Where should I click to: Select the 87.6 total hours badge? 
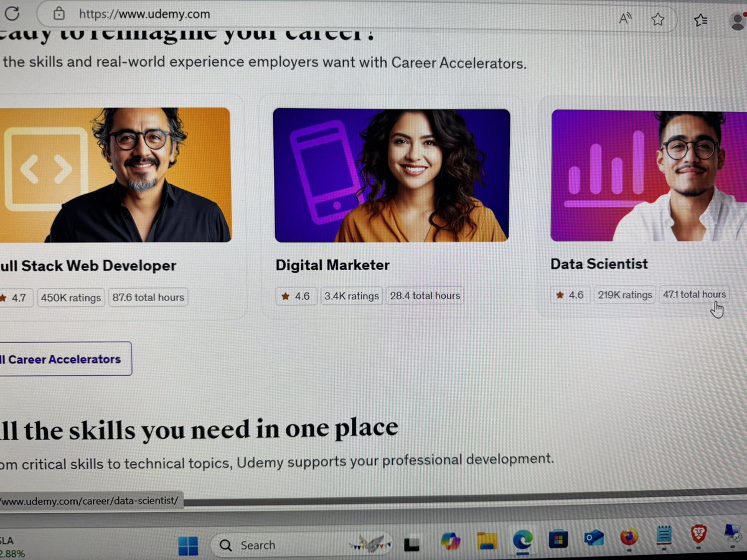(x=148, y=297)
